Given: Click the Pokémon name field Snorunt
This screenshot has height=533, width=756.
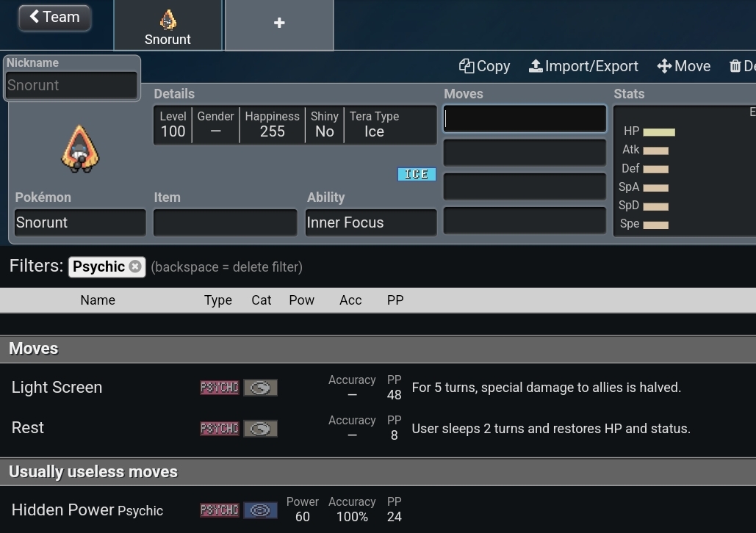Looking at the screenshot, I should (80, 222).
